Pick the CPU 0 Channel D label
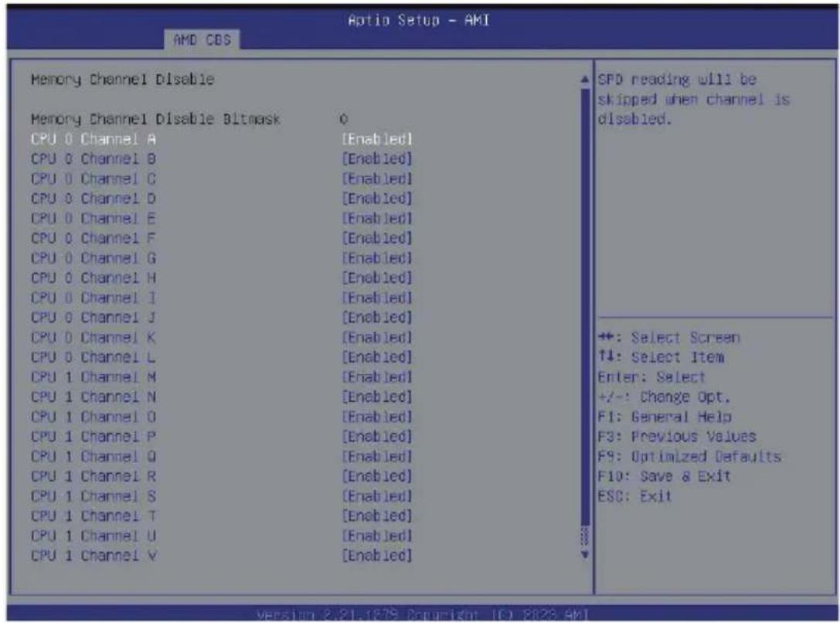The height and width of the screenshot is (623, 840). 94,199
